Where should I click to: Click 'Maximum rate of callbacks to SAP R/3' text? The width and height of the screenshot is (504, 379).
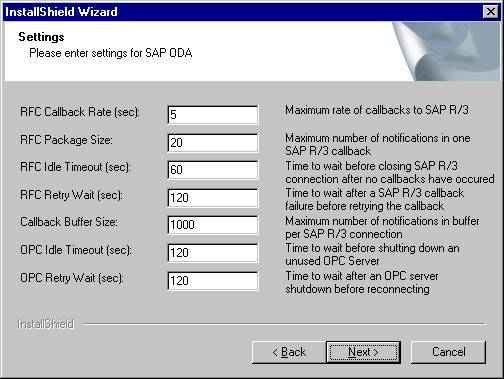(377, 110)
